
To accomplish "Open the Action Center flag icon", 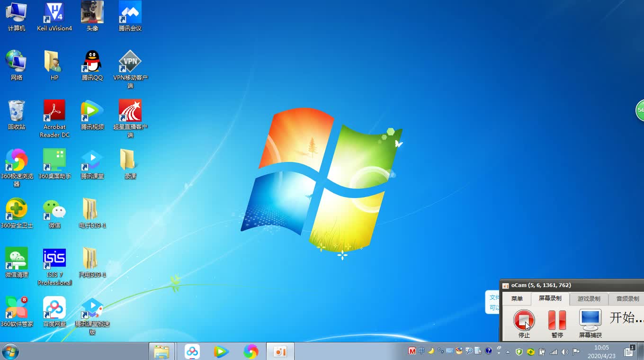I will click(x=576, y=352).
